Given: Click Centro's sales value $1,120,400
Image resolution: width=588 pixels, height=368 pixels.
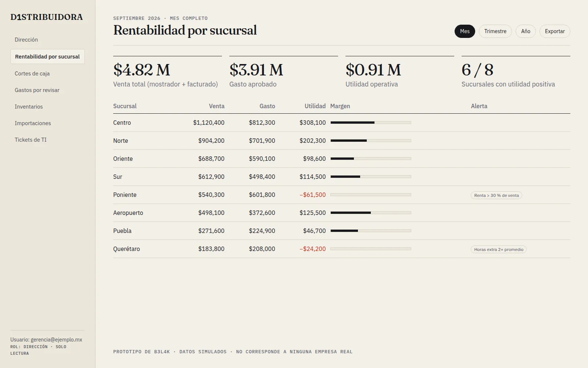Looking at the screenshot, I should coord(209,123).
